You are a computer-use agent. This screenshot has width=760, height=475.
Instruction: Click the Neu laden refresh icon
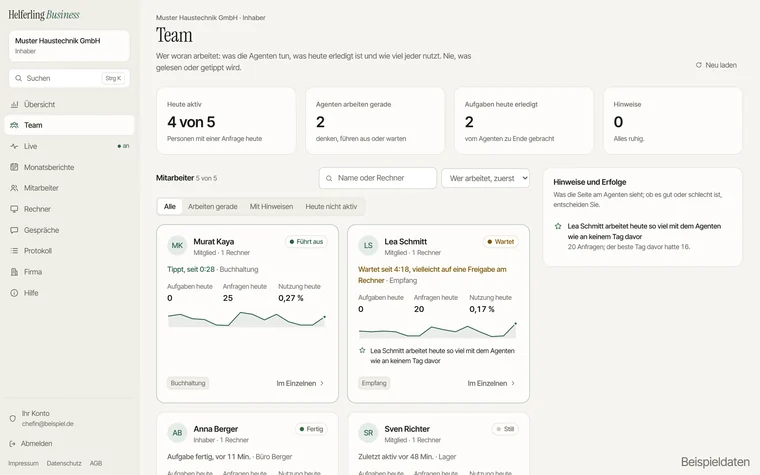point(698,65)
